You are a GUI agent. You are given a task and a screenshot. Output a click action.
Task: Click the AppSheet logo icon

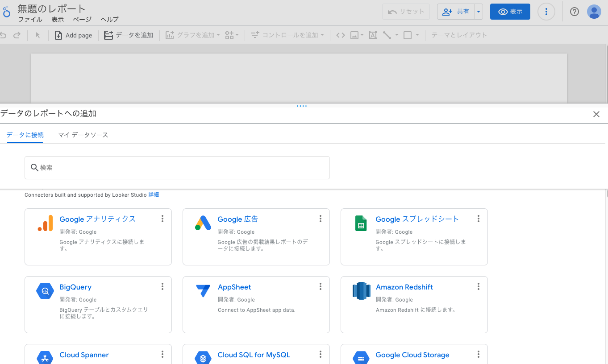point(203,291)
